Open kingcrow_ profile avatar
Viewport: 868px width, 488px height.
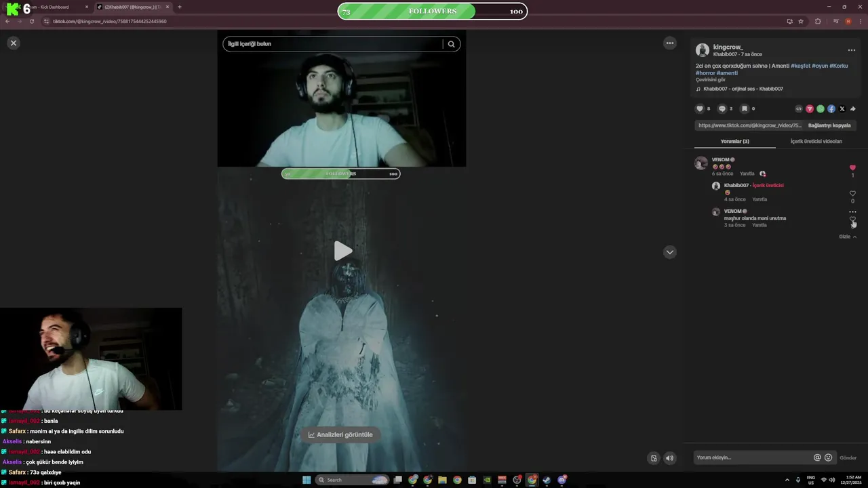(x=703, y=50)
